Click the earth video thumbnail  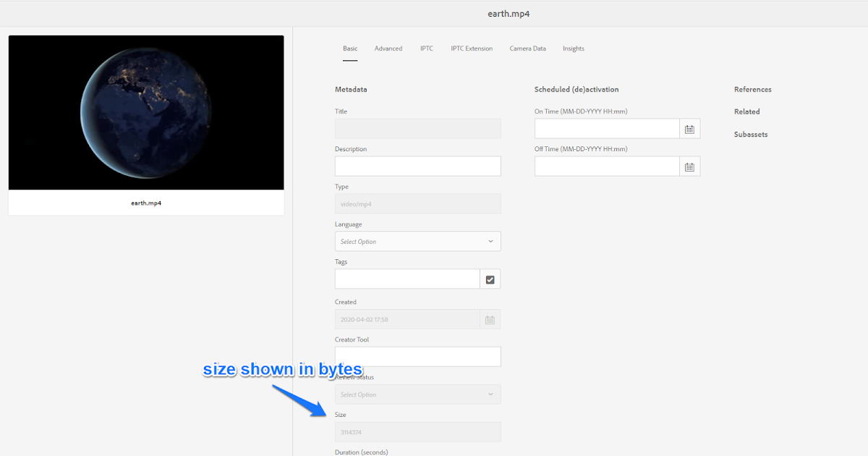coord(146,113)
